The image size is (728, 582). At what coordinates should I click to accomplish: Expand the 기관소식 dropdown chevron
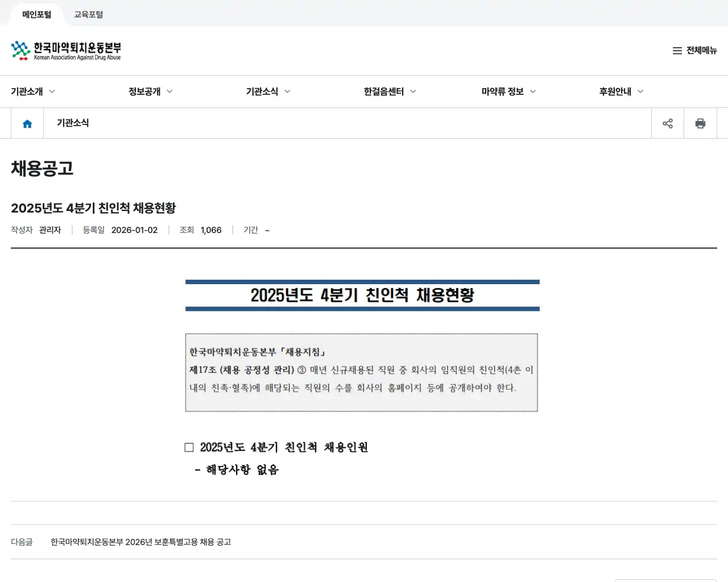click(x=288, y=91)
